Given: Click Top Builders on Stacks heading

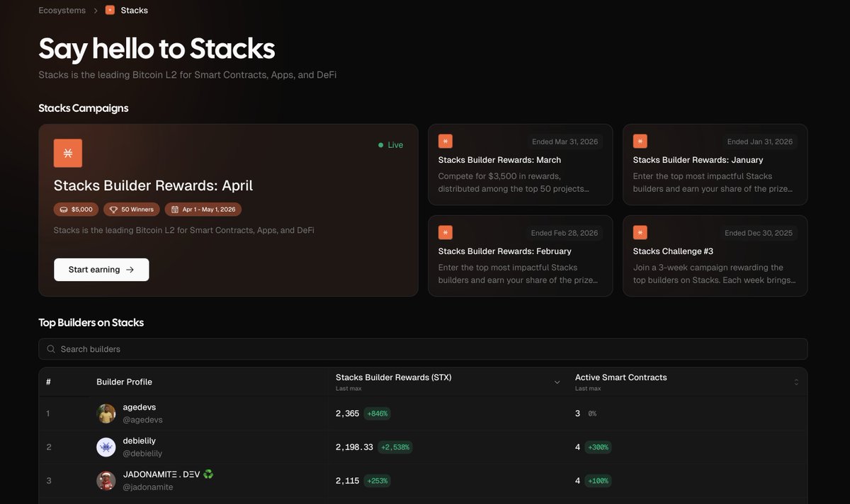Looking at the screenshot, I should (x=91, y=323).
